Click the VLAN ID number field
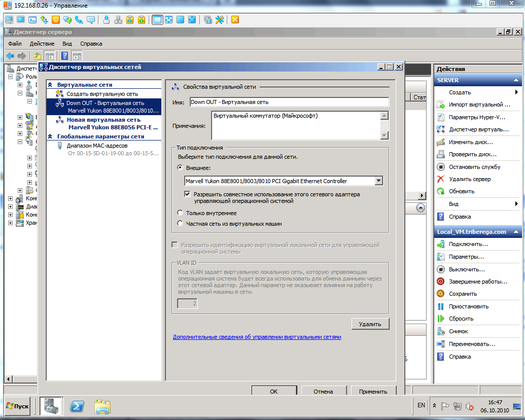525x420 pixels. pos(187,303)
